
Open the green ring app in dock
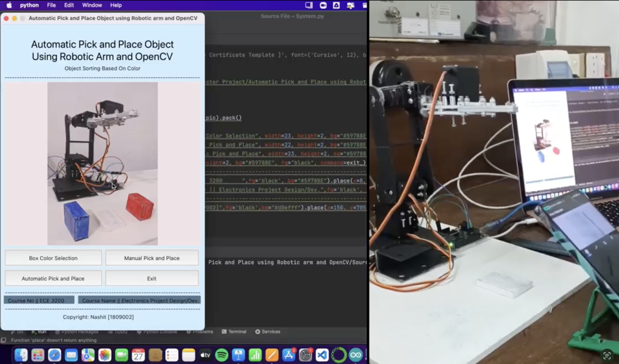(339, 355)
